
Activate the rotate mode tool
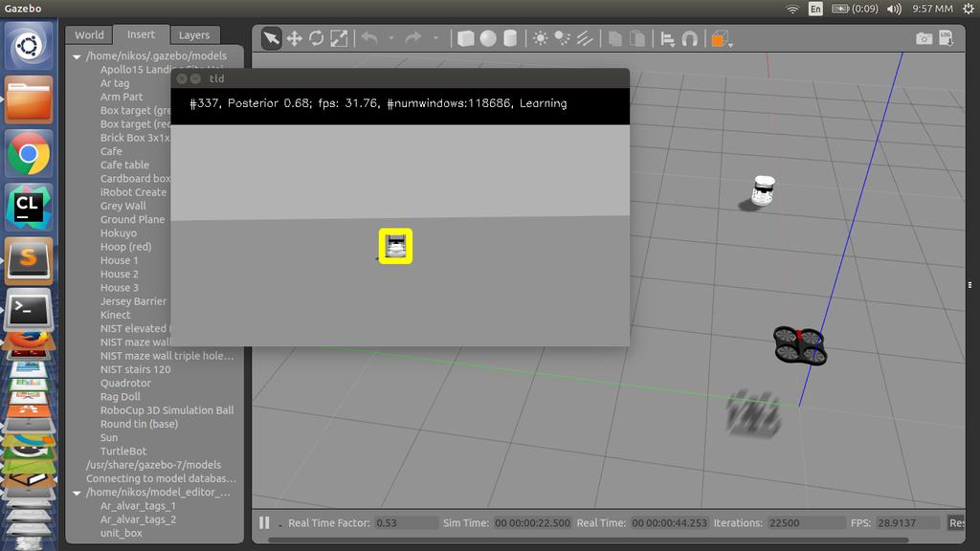[x=316, y=38]
